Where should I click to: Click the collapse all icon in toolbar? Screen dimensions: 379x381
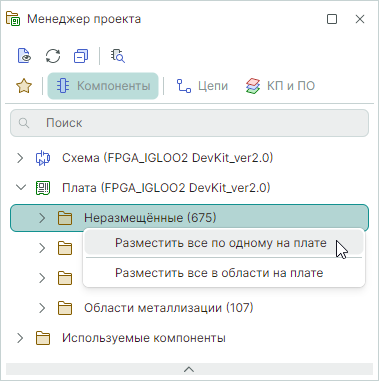click(x=81, y=56)
